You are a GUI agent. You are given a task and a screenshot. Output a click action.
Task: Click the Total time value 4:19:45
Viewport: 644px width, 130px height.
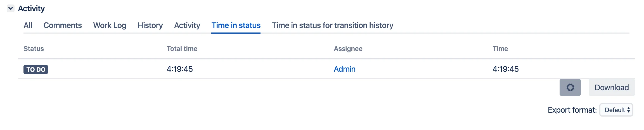pos(180,69)
